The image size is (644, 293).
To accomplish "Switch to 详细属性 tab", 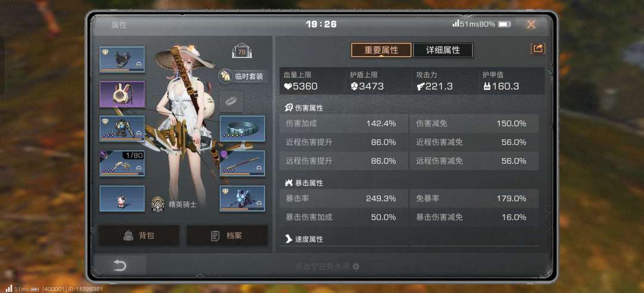I will [x=442, y=50].
